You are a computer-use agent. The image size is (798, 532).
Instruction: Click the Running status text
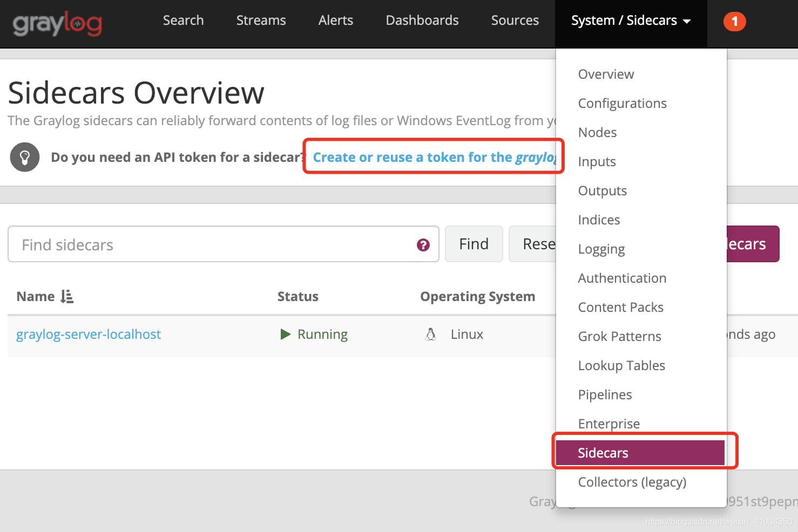pyautogui.click(x=322, y=335)
